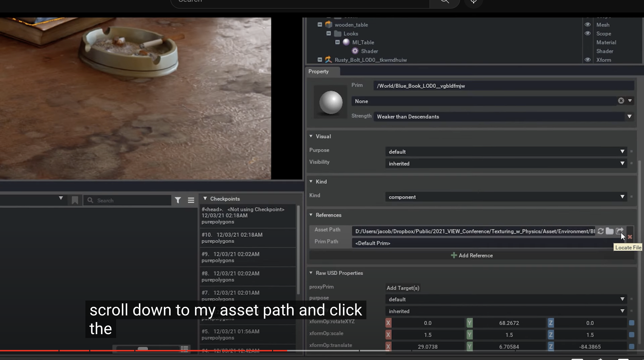The width and height of the screenshot is (644, 360).
Task: Remove reference with the red X icon
Action: (630, 237)
